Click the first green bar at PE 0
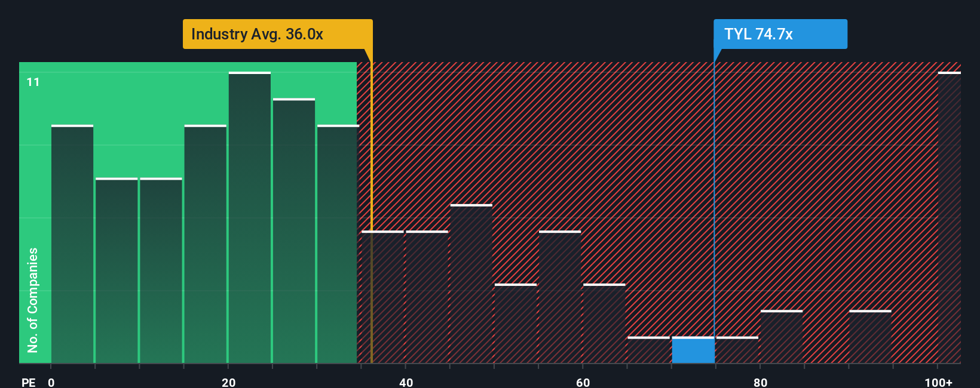 (72, 244)
